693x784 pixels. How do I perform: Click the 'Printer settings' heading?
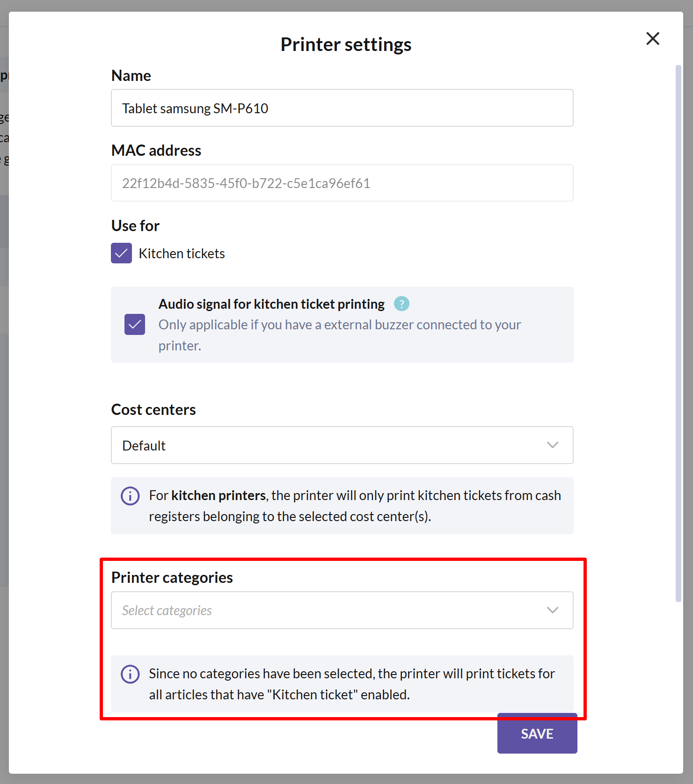click(346, 44)
